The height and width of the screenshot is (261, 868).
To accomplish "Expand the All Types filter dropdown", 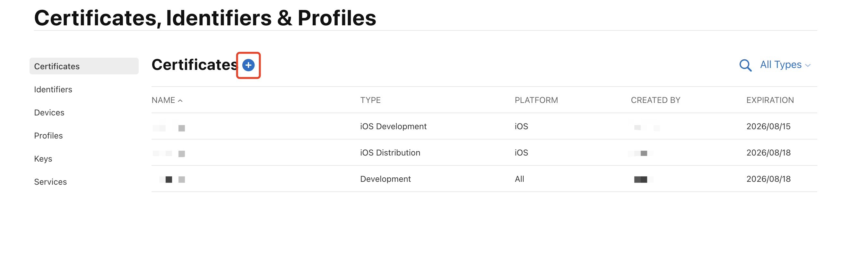I will coord(785,65).
